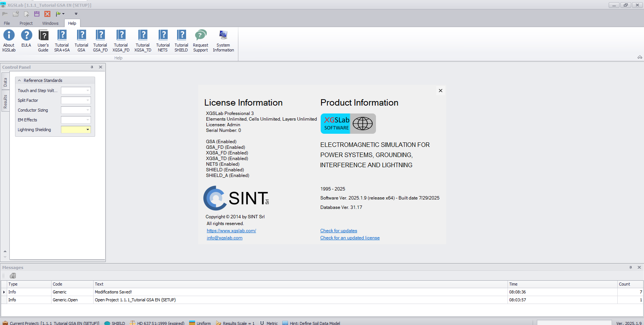Switch to the Data side tab

(5, 82)
